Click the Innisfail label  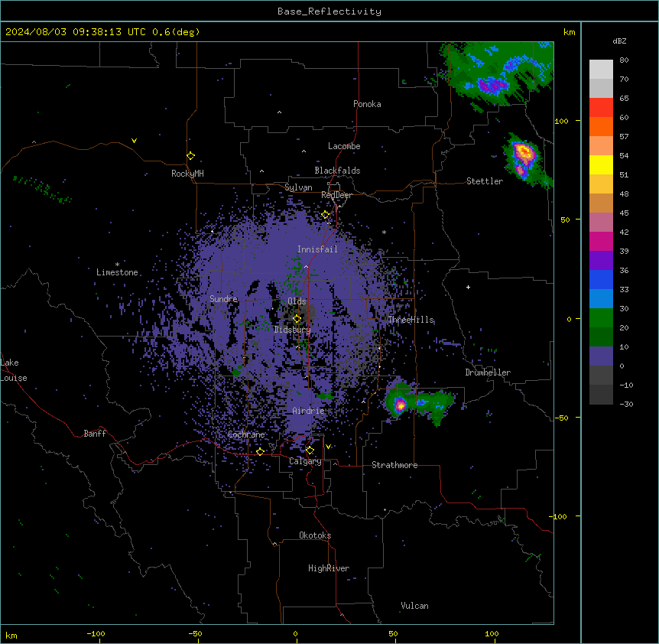[317, 249]
